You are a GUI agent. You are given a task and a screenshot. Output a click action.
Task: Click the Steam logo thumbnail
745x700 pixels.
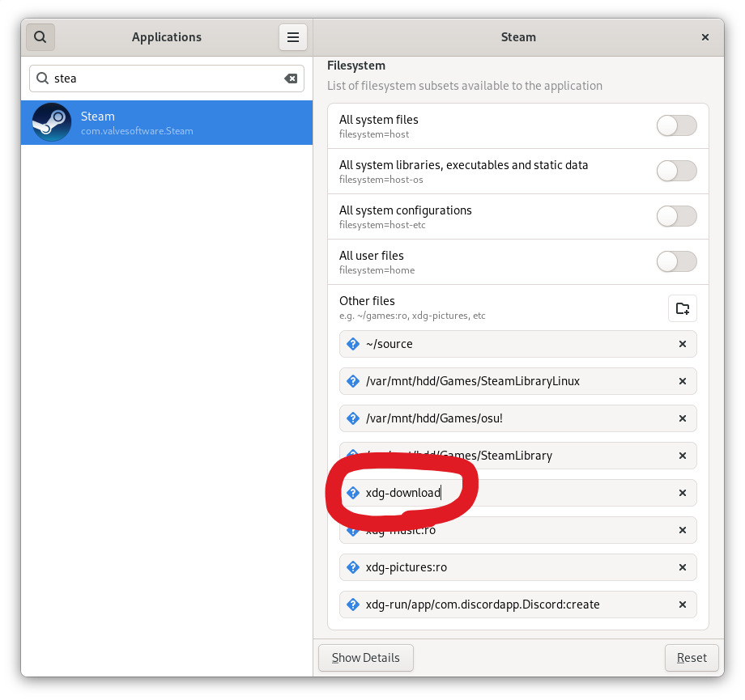pos(51,122)
